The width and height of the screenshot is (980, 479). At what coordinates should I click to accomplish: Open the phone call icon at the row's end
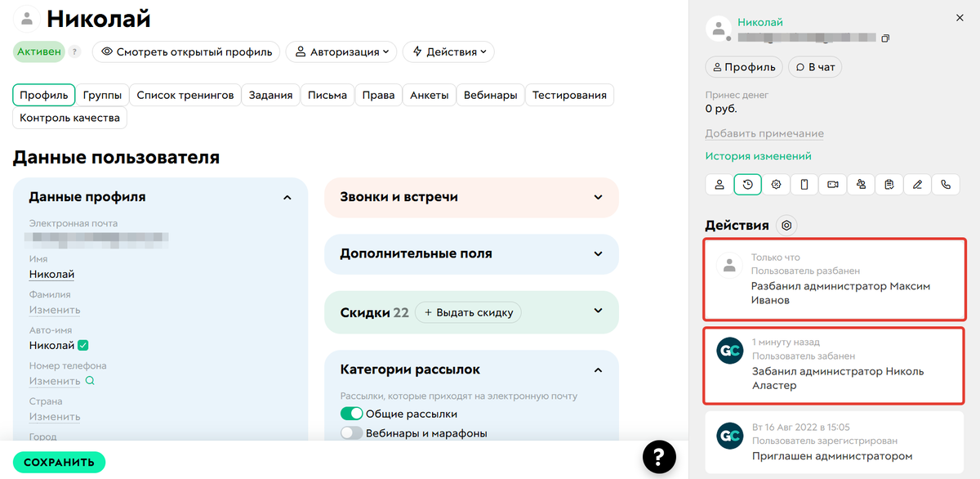point(946,184)
